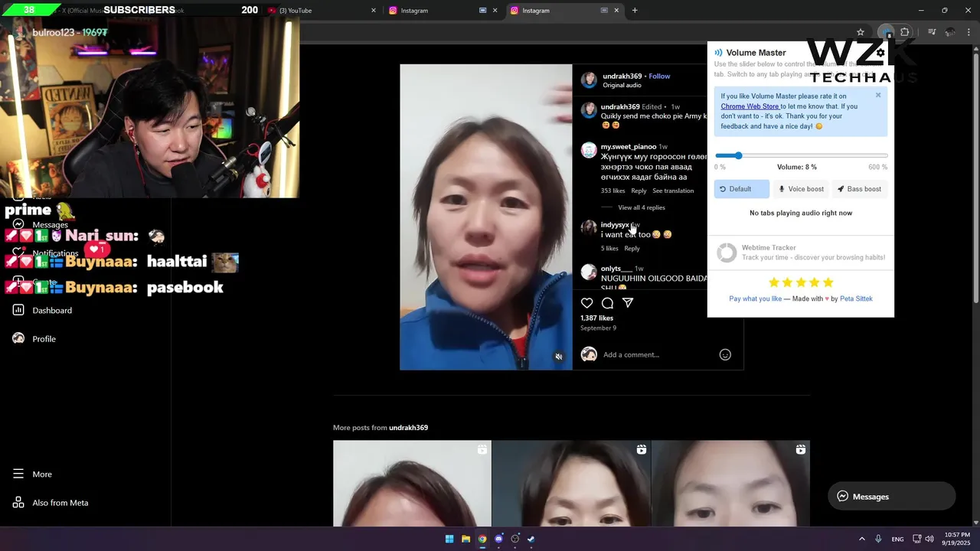Click 5 likes on indyysyx comment
The height and width of the screenshot is (551, 980).
(x=609, y=249)
